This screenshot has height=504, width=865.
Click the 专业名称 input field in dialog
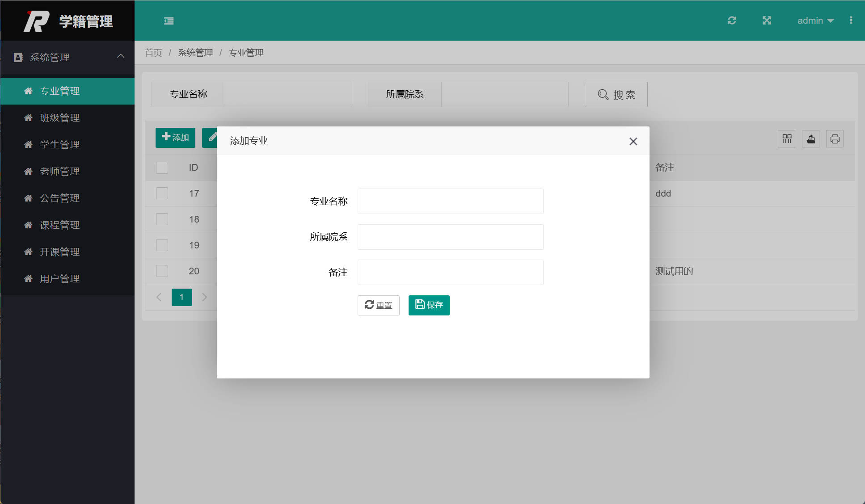[x=450, y=201]
